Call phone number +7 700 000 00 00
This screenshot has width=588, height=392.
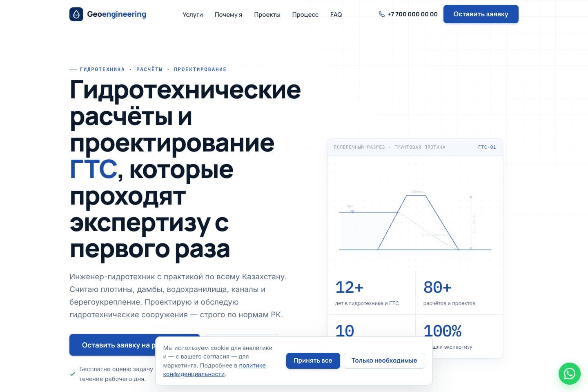pyautogui.click(x=412, y=14)
